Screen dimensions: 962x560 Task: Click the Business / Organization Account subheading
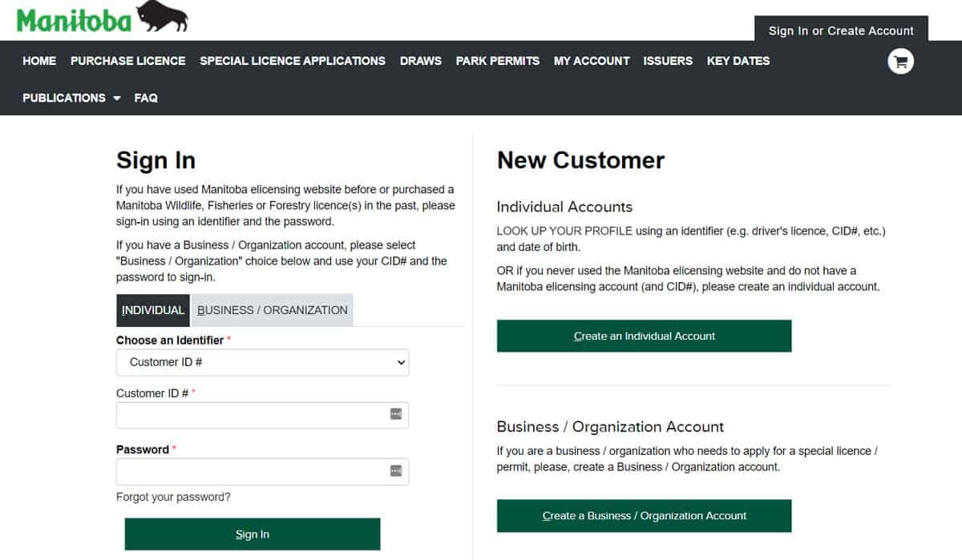point(611,427)
